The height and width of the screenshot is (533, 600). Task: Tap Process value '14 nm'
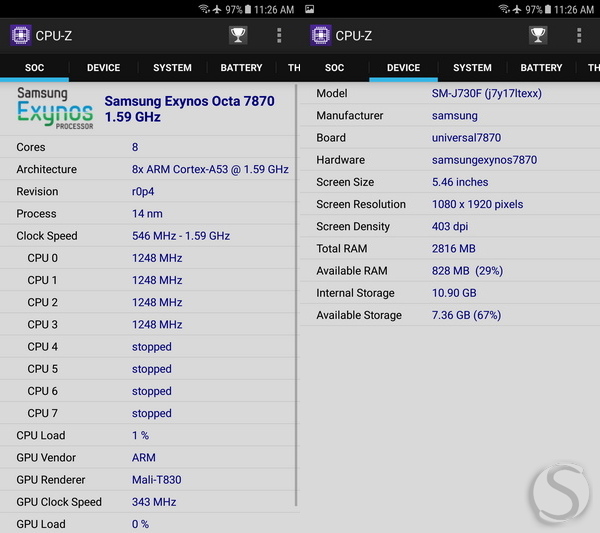[147, 214]
